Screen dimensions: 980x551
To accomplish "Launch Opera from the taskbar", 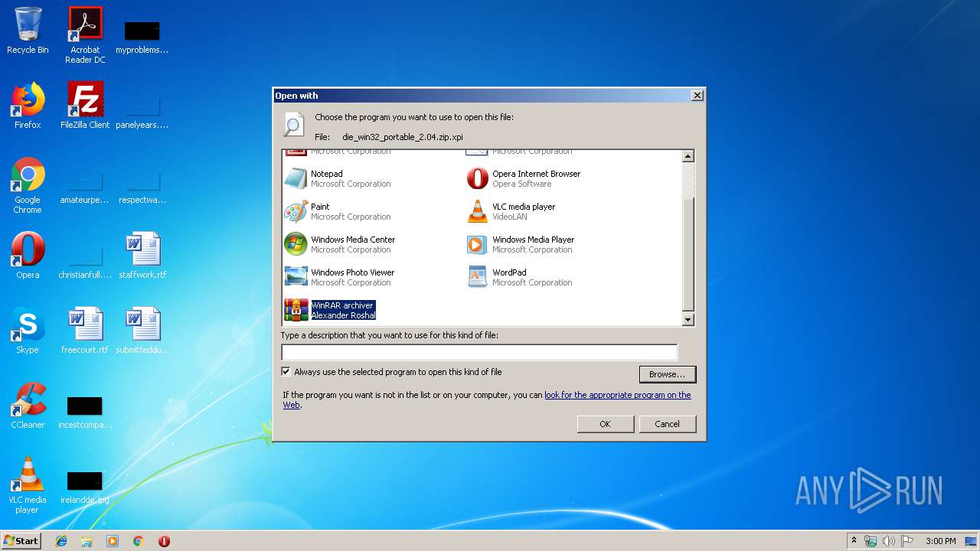I will click(164, 541).
